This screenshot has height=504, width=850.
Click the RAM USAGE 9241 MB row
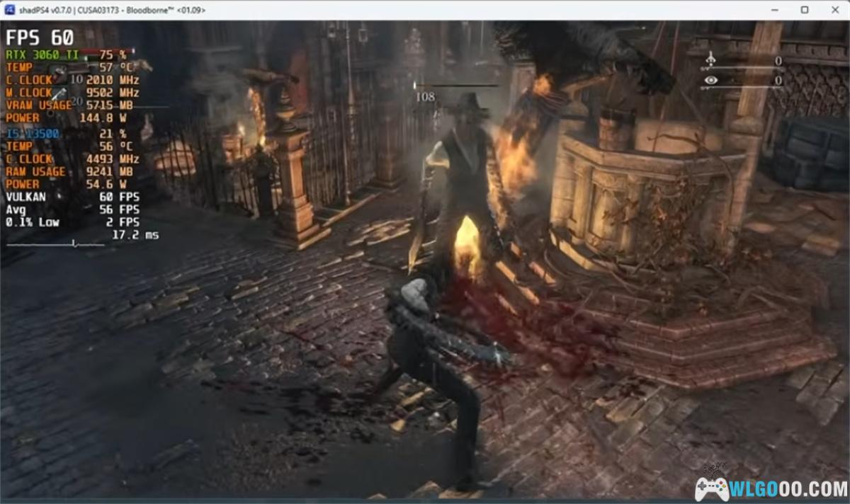point(71,171)
